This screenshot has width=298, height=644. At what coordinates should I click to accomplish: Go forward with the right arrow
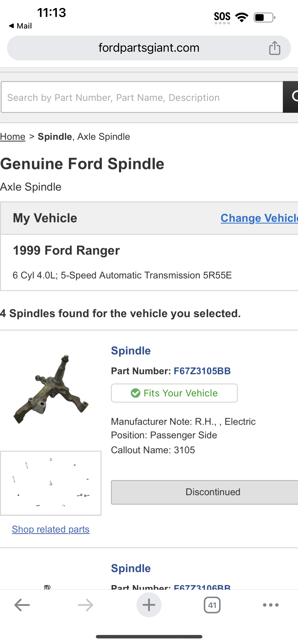point(85,605)
